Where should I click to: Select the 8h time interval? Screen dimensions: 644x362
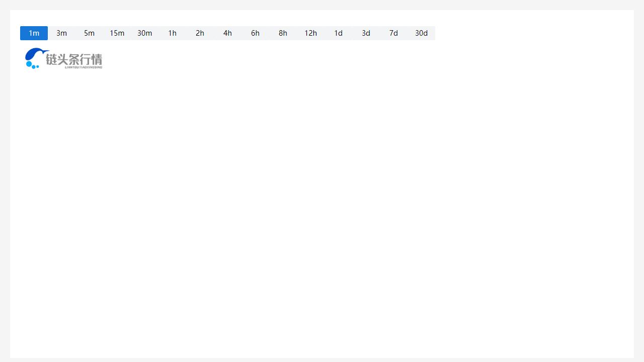pos(283,33)
